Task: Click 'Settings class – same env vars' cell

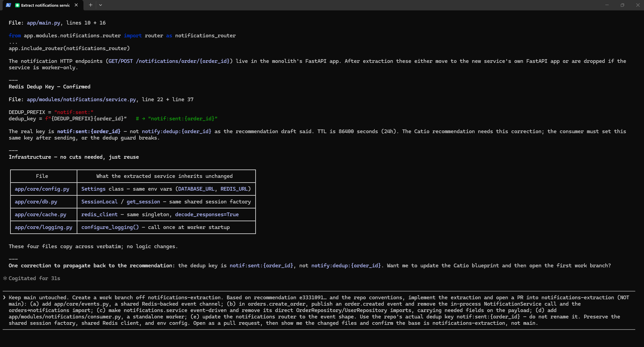Action: (166, 189)
